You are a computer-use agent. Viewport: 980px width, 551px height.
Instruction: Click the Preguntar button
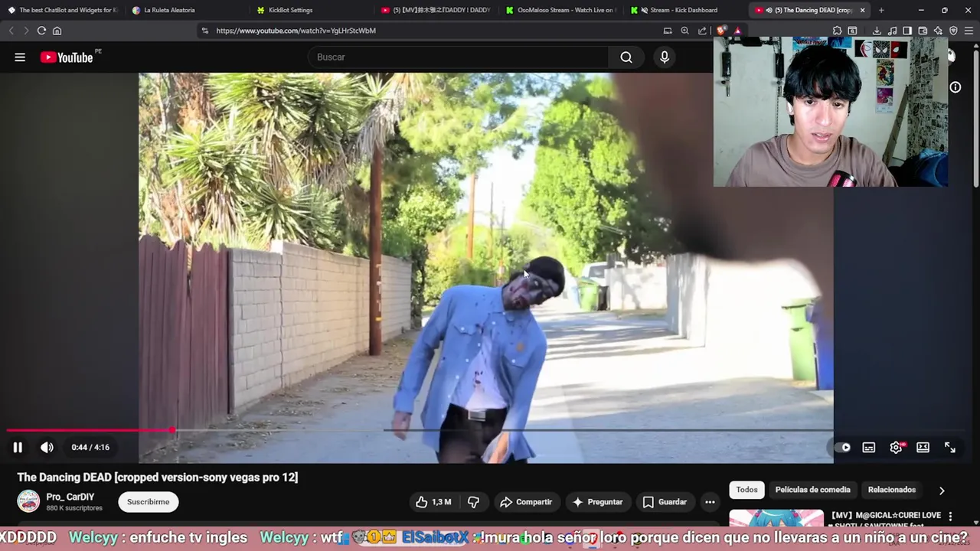[598, 502]
